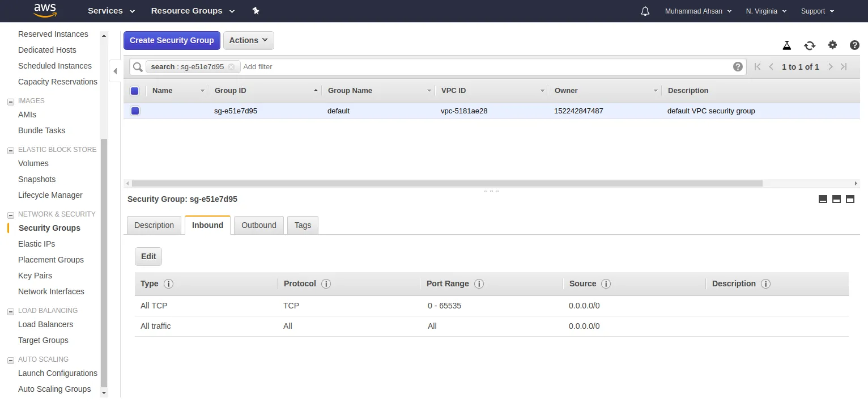Open the Group Name column dropdown arrow
The height and width of the screenshot is (402, 868).
point(429,91)
